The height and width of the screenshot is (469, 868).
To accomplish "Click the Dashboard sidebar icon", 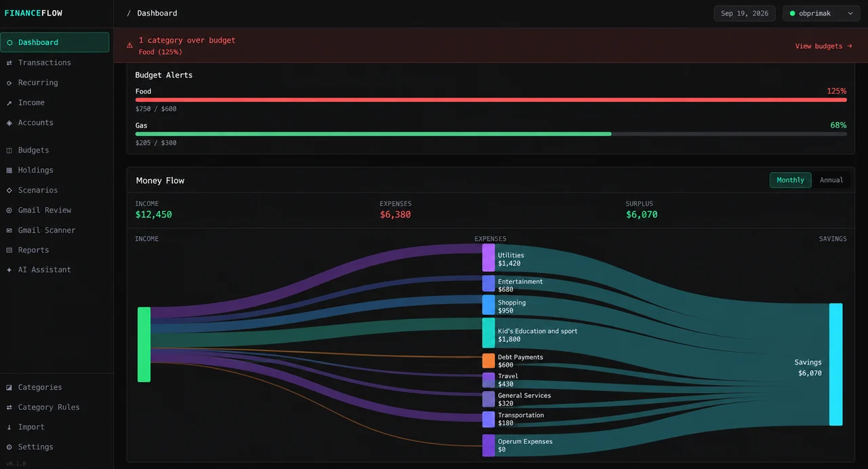I will [x=9, y=42].
